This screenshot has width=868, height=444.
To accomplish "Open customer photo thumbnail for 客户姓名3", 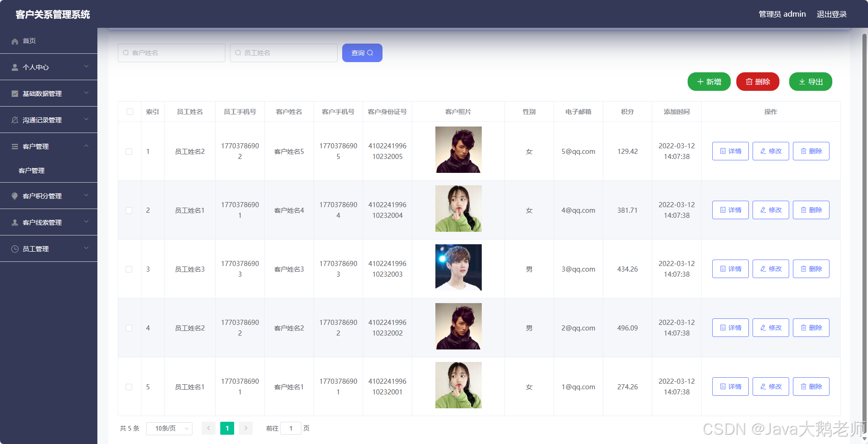I will (459, 267).
